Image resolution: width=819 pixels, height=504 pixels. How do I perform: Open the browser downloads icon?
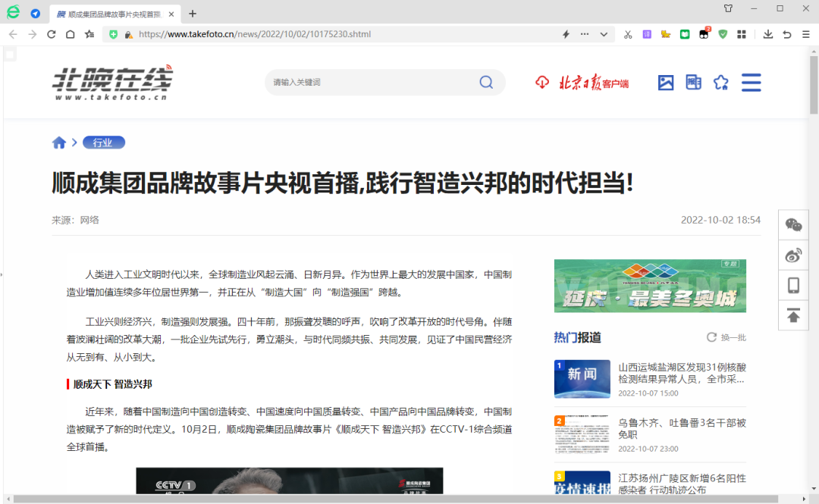click(768, 34)
